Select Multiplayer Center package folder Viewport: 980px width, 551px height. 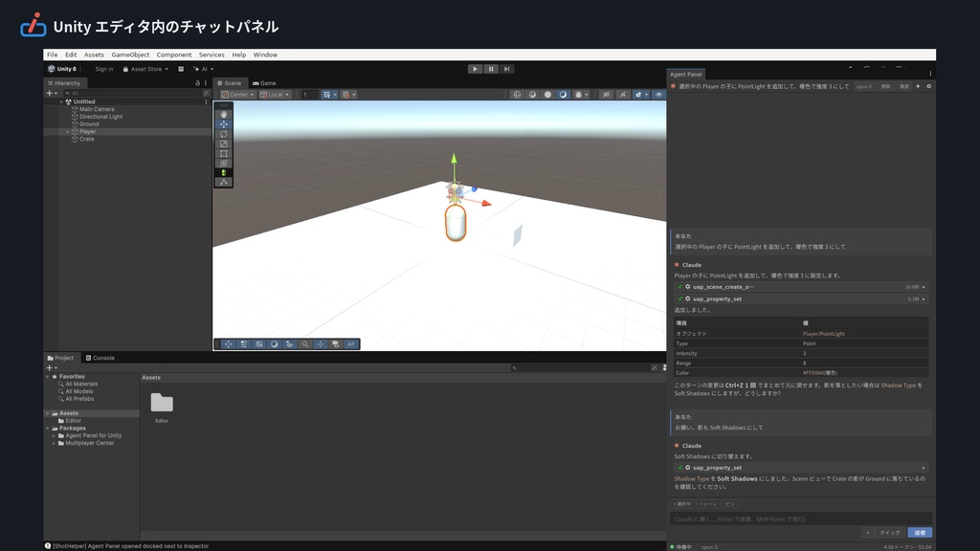pos(89,444)
